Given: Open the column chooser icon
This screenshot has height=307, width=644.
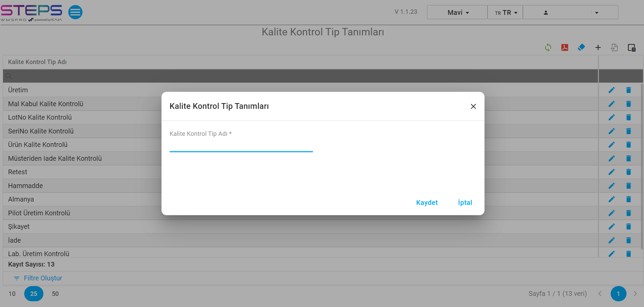Looking at the screenshot, I should coord(632,48).
